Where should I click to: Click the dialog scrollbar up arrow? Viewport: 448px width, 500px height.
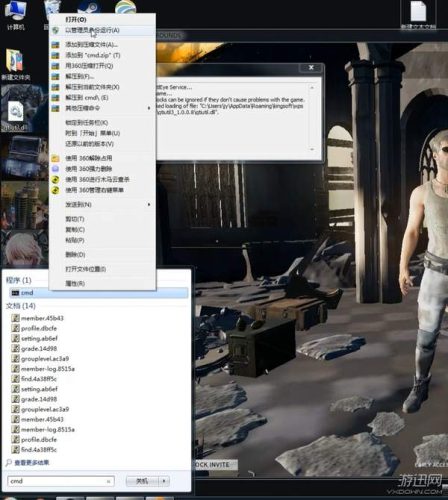(312, 87)
